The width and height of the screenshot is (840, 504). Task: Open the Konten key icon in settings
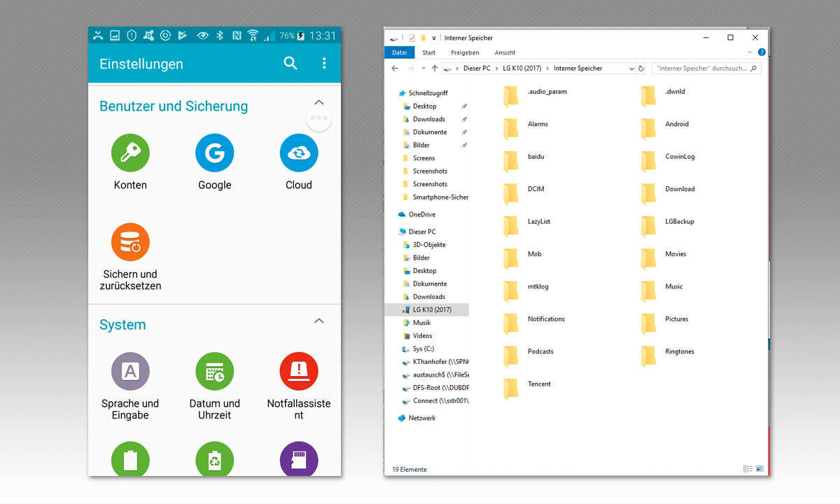130,153
